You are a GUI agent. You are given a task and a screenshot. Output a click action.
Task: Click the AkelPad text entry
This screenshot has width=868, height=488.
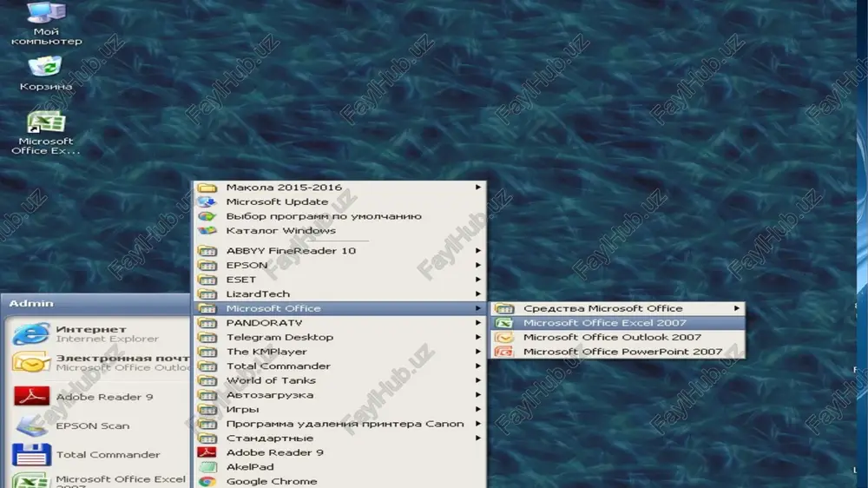coord(250,467)
